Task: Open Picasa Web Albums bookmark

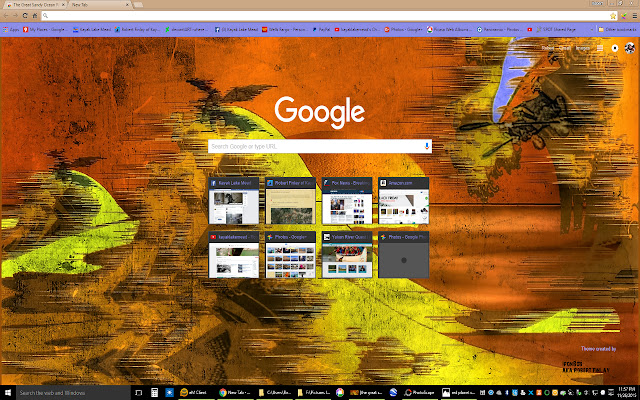Action: (449, 29)
